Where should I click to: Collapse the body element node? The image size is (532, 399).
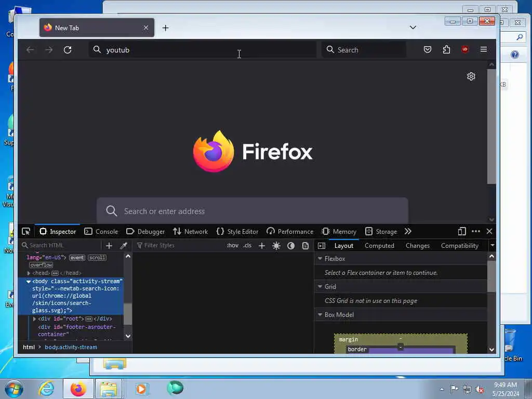[x=29, y=282]
